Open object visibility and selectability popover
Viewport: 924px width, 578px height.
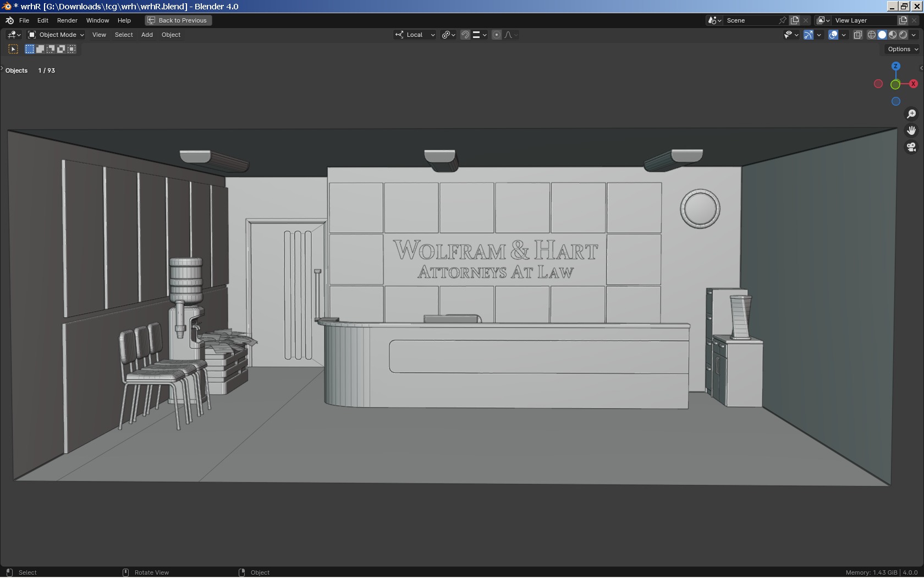coord(791,35)
